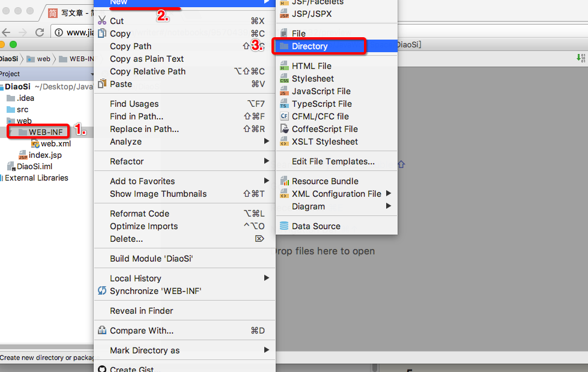Click the TypeScript File icon

click(x=284, y=103)
